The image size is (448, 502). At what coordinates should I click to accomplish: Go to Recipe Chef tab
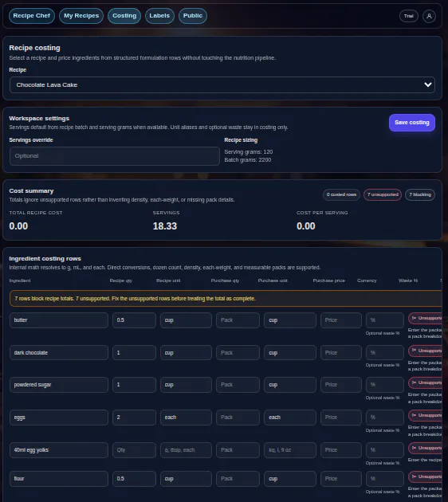pyautogui.click(x=32, y=16)
